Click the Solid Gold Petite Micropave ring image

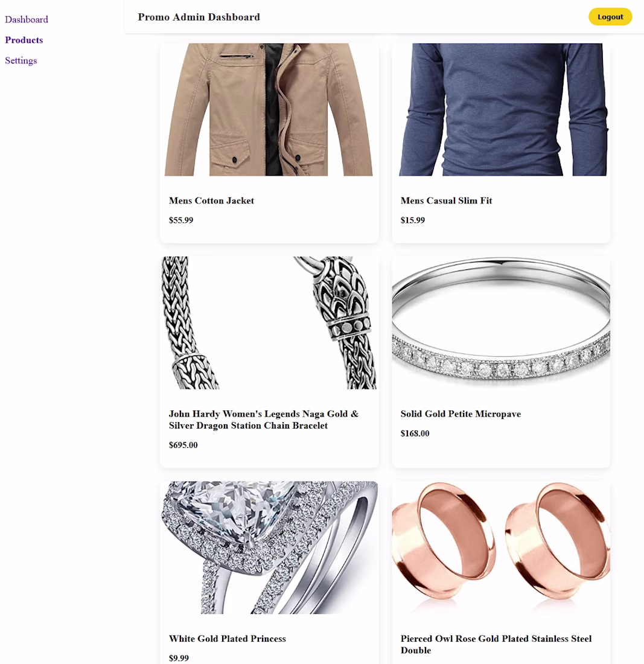(501, 323)
